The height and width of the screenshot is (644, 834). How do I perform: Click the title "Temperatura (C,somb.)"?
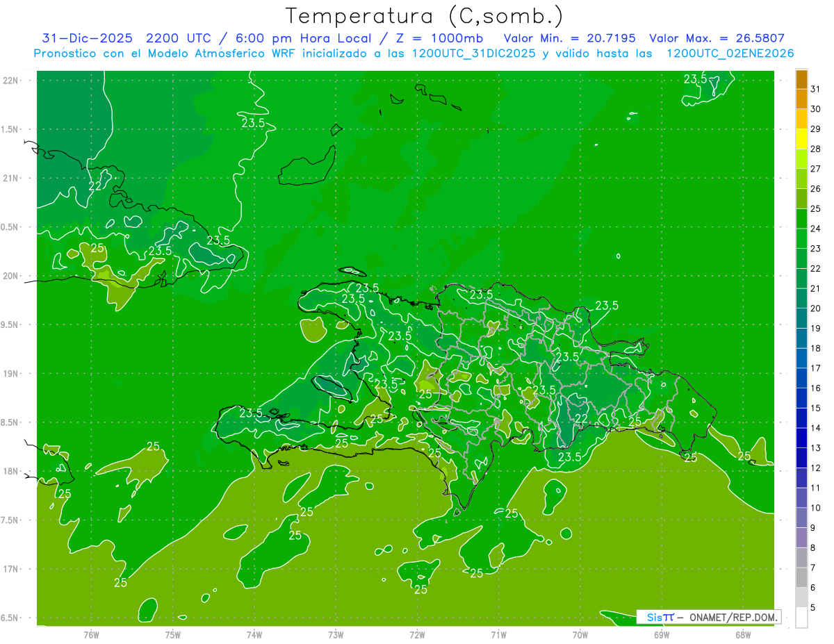[x=424, y=16]
